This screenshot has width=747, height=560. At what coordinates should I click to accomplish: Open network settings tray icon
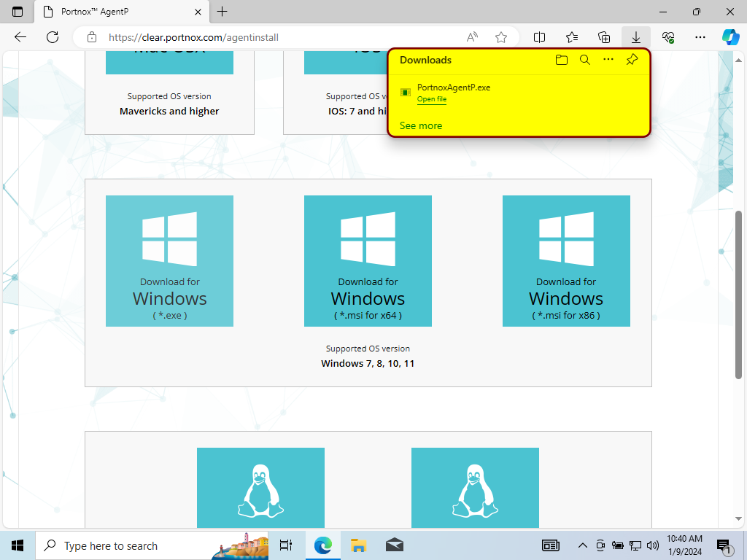point(635,545)
